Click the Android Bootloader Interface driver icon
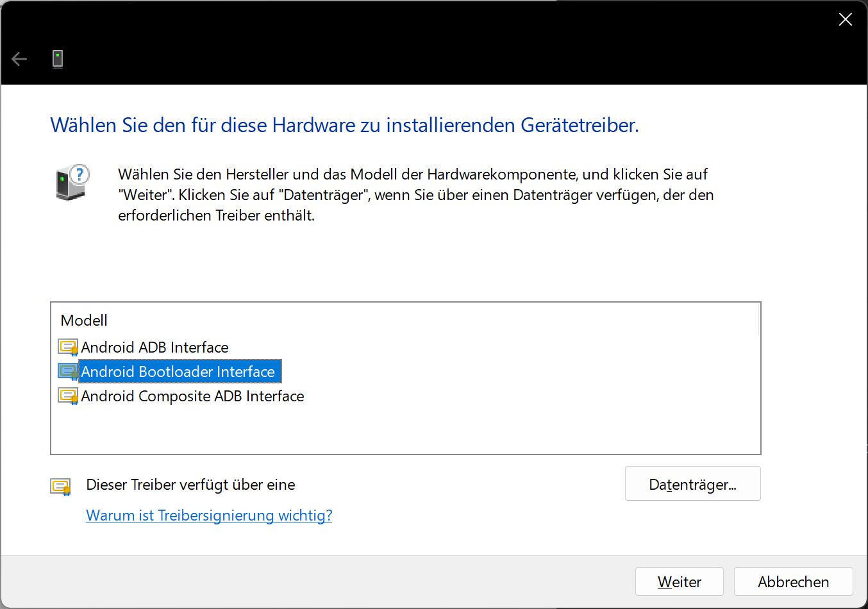Screen dimensions: 868x609 click(x=68, y=372)
